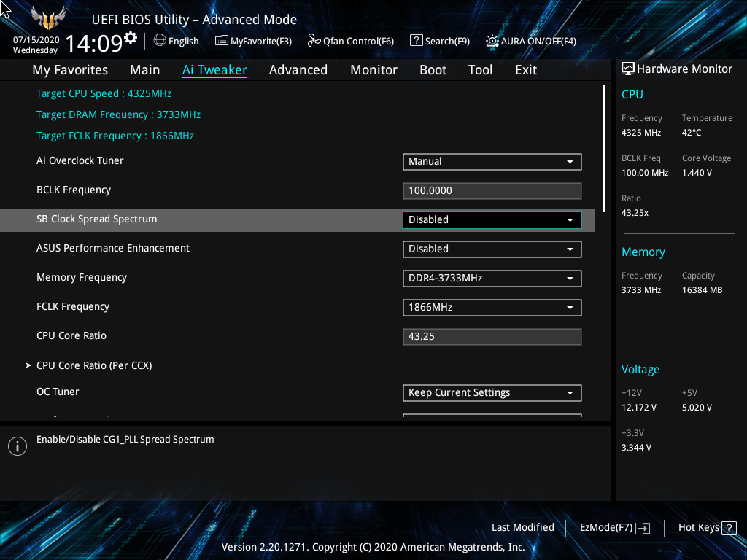The image size is (747, 560).
Task: Click the FCLK Frequency label
Action: [73, 307]
